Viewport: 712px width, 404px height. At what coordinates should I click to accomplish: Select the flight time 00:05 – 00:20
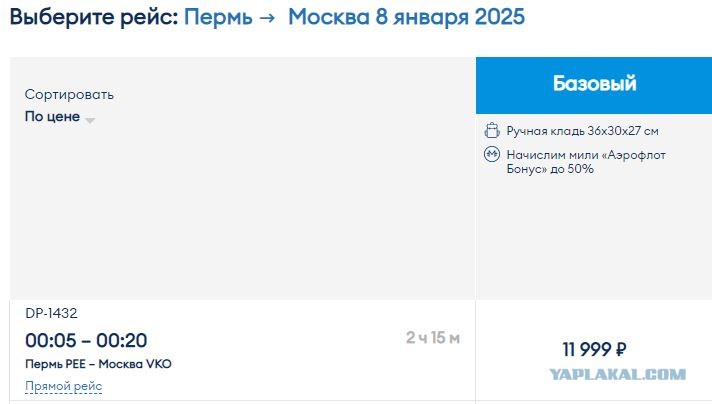point(86,340)
